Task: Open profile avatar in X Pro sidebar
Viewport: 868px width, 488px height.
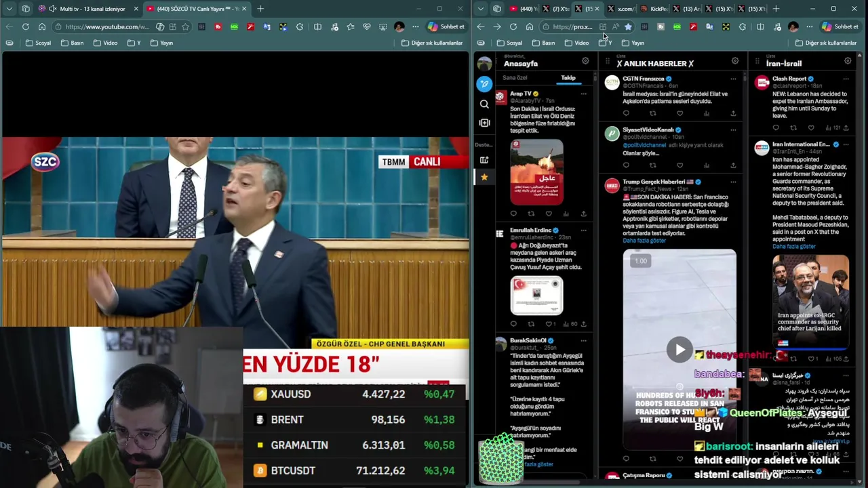Action: point(484,64)
